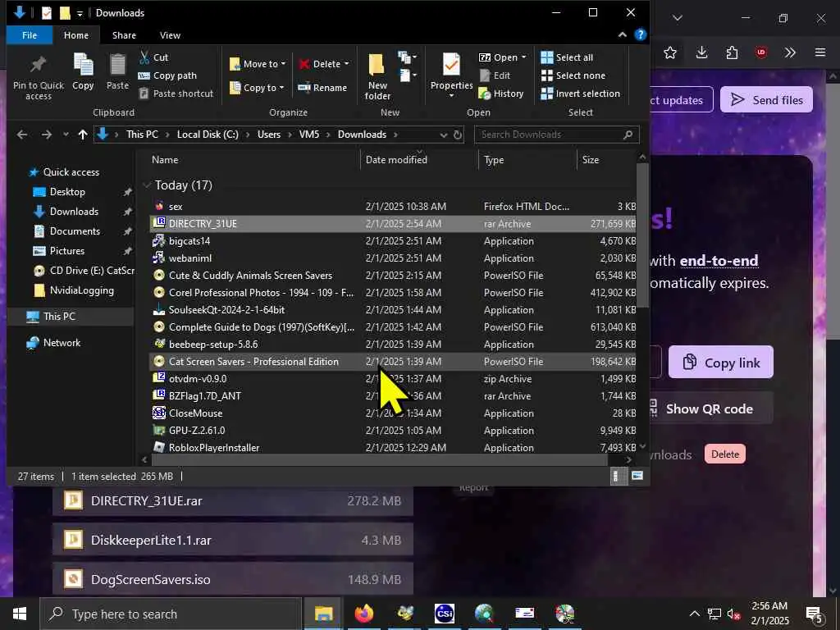Click Send files button in browser
This screenshot has width=840, height=630.
767,99
